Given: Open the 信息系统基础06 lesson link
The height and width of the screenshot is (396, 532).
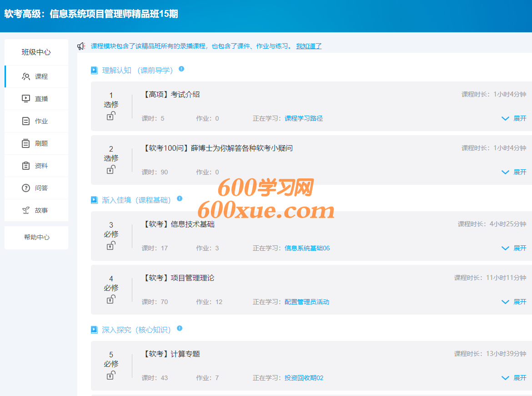Looking at the screenshot, I should pos(307,248).
